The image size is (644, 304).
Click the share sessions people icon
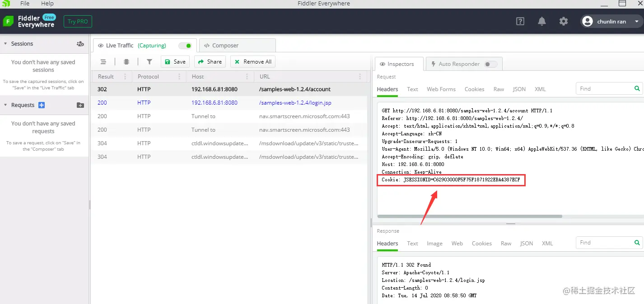pos(80,44)
